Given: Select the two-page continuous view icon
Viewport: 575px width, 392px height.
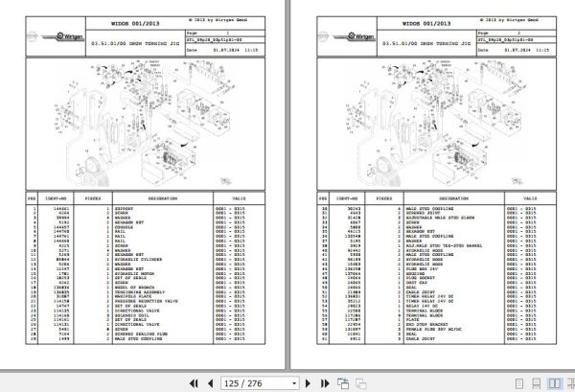Looking at the screenshot, I should coord(571,383).
